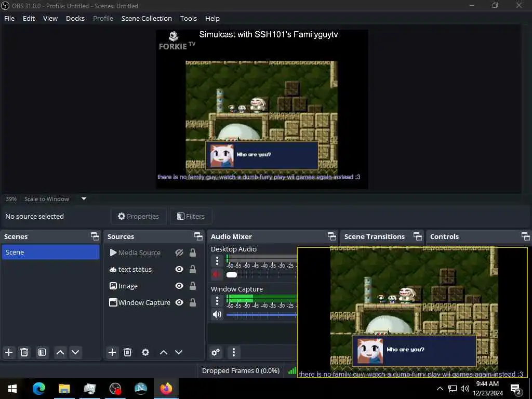Open the Scene Collection menu

(x=147, y=18)
